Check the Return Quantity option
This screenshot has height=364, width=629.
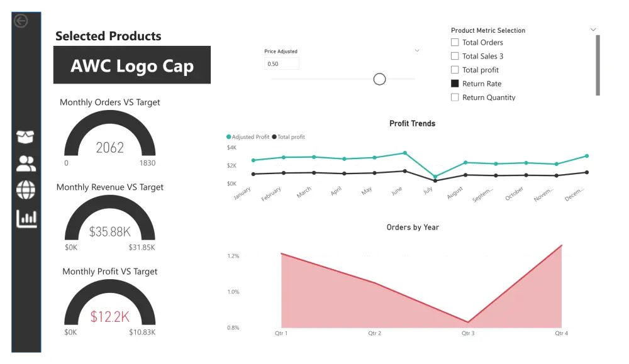pos(455,97)
